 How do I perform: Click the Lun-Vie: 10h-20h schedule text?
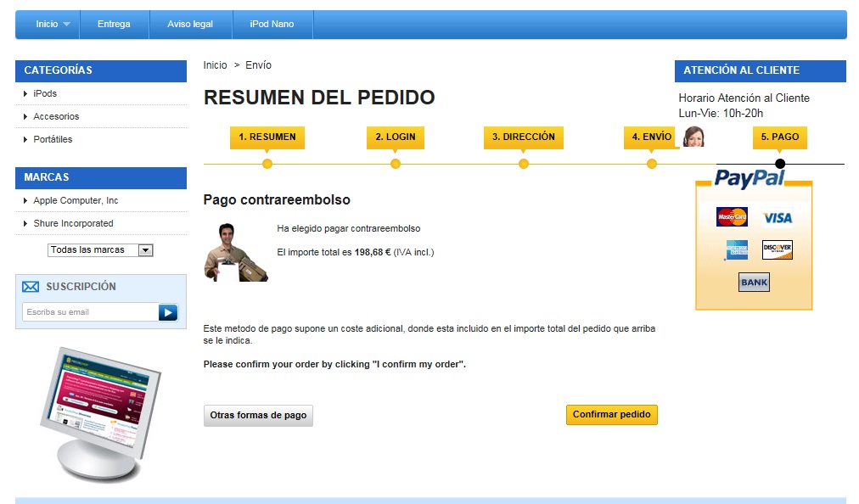point(721,114)
